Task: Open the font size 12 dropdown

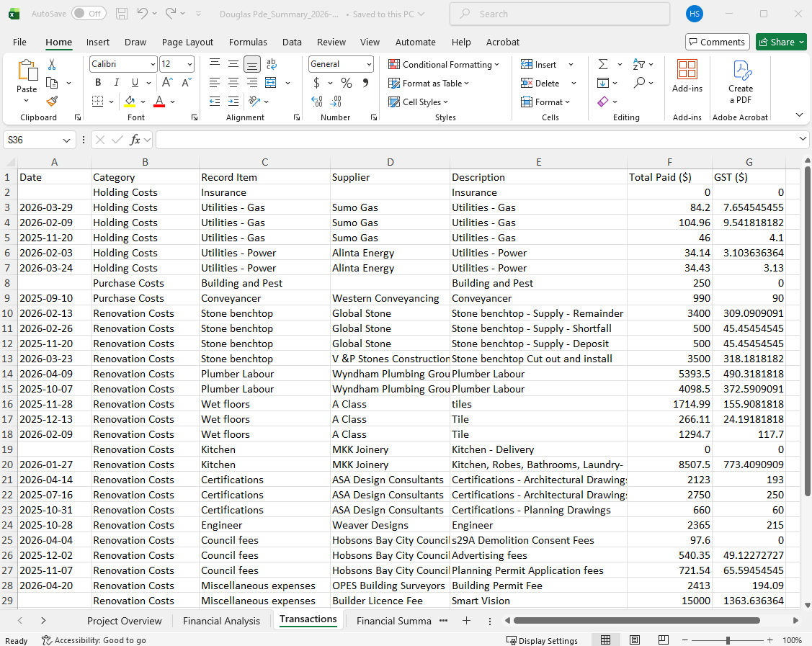Action: [x=189, y=64]
